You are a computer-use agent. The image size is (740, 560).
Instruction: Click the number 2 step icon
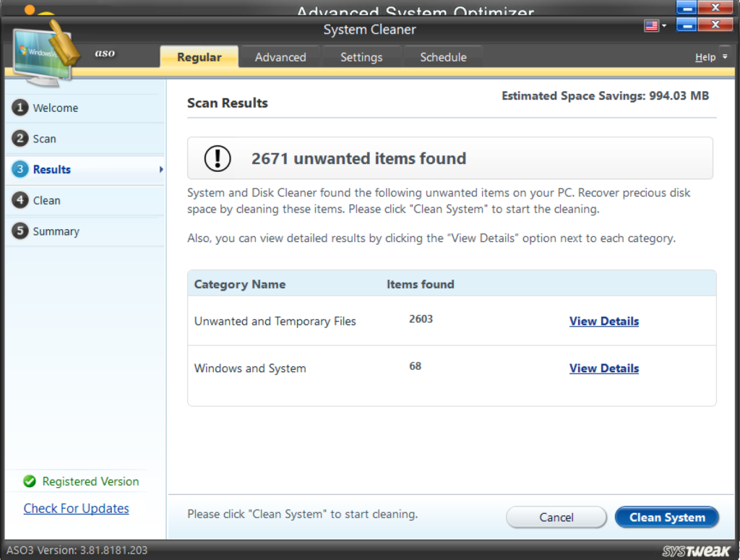tap(20, 138)
